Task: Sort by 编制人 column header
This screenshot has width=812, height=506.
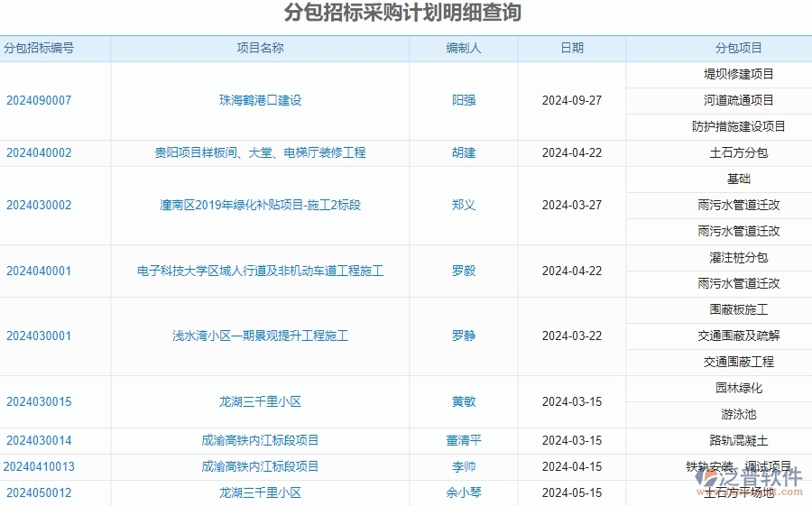Action: coord(464,48)
